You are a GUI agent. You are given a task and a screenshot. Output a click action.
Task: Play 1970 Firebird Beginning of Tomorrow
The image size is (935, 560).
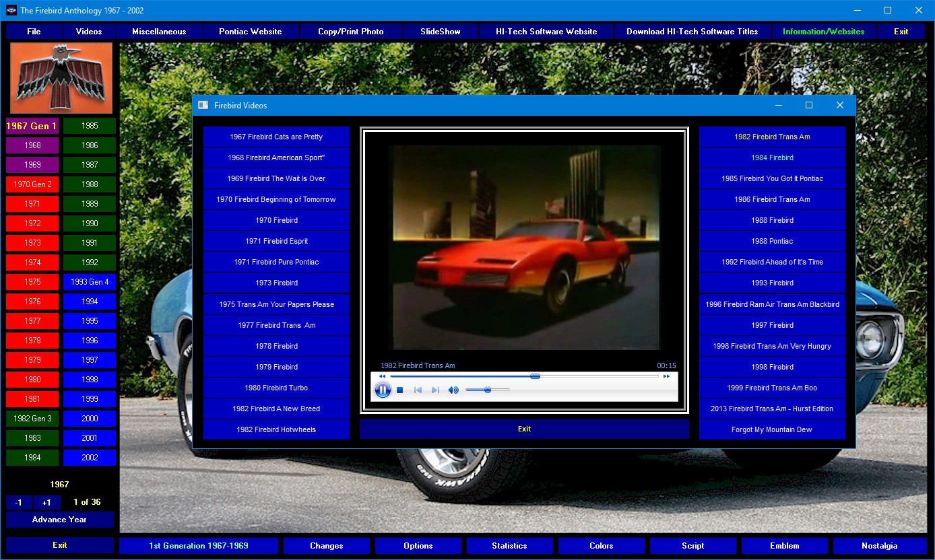pyautogui.click(x=276, y=199)
